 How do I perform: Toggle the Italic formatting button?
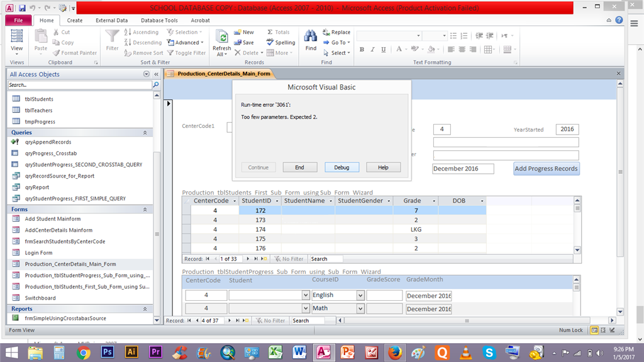tap(372, 49)
